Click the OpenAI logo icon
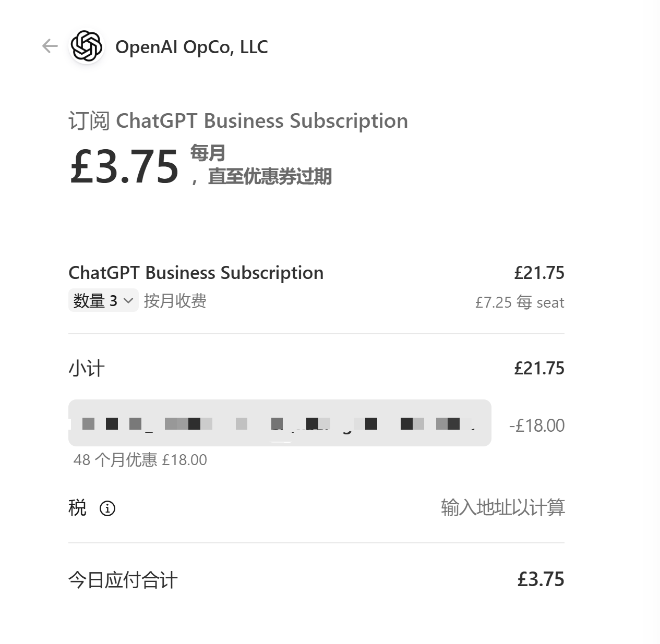The width and height of the screenshot is (660, 644). coord(86,46)
